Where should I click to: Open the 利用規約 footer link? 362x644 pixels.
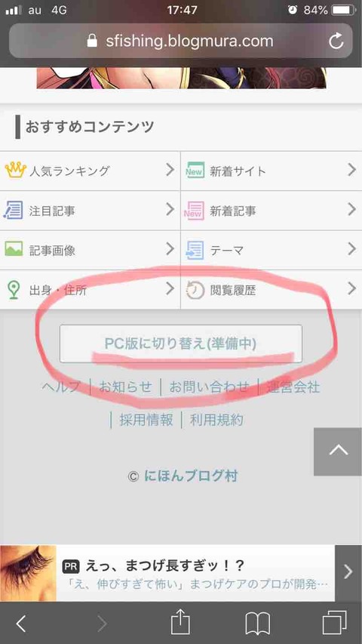coord(216,420)
